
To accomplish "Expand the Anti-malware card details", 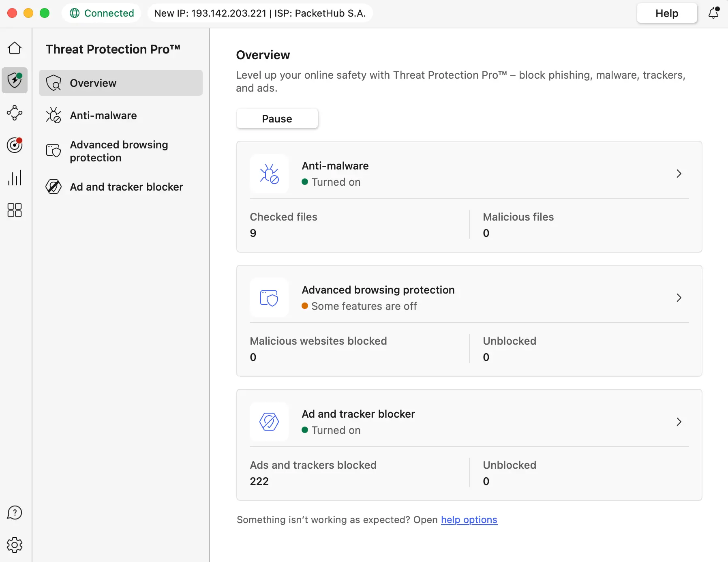I will pos(679,174).
